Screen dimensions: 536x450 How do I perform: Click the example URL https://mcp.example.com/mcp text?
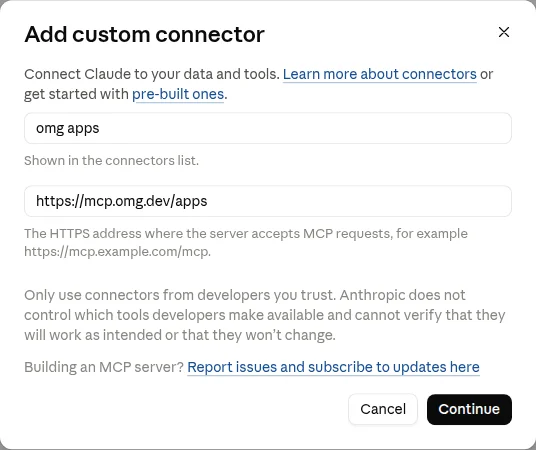point(117,252)
